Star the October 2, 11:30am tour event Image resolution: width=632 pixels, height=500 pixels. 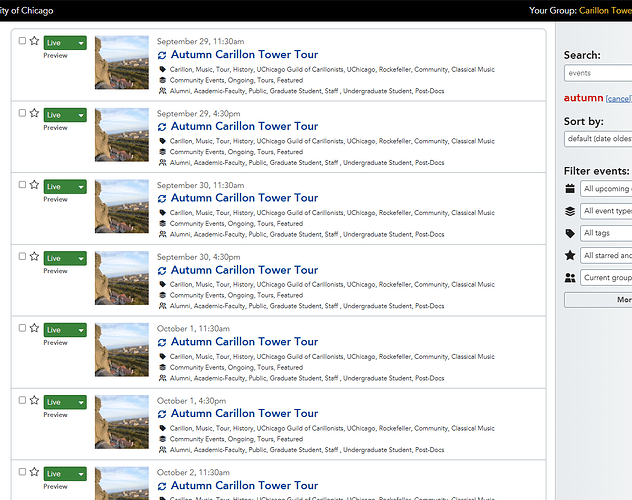point(34,472)
